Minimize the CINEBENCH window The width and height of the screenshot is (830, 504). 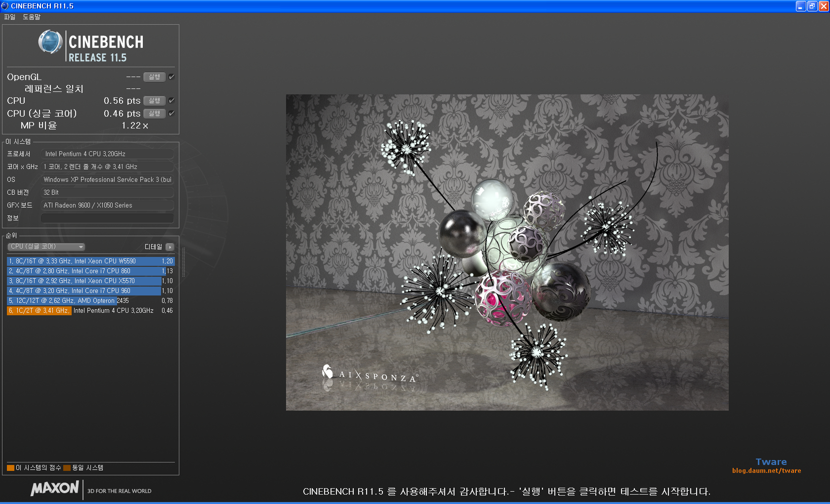point(801,6)
